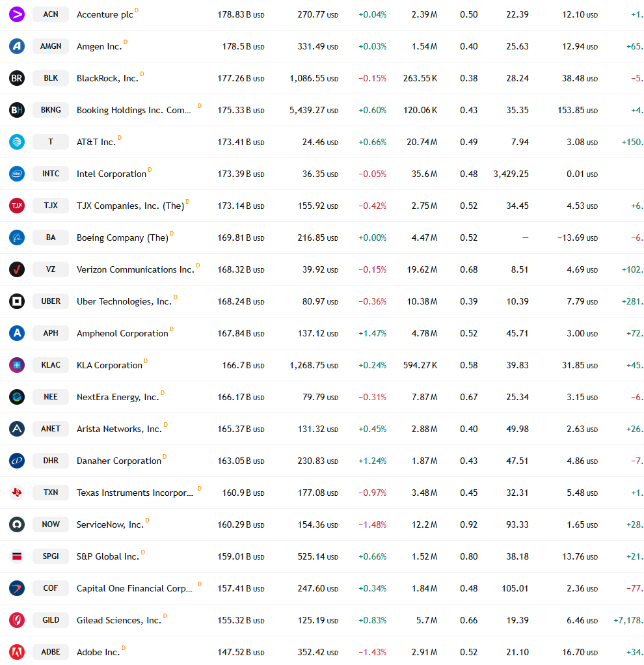Open the AT&T Inc. company link

[96, 142]
